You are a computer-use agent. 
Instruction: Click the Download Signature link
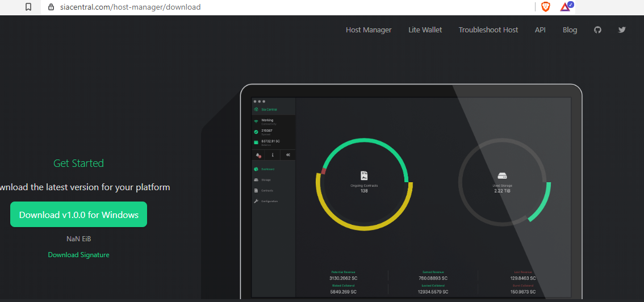(x=78, y=255)
